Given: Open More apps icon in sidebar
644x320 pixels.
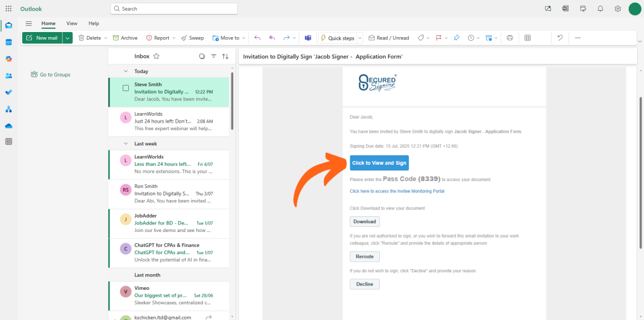Looking at the screenshot, I should (x=9, y=141).
